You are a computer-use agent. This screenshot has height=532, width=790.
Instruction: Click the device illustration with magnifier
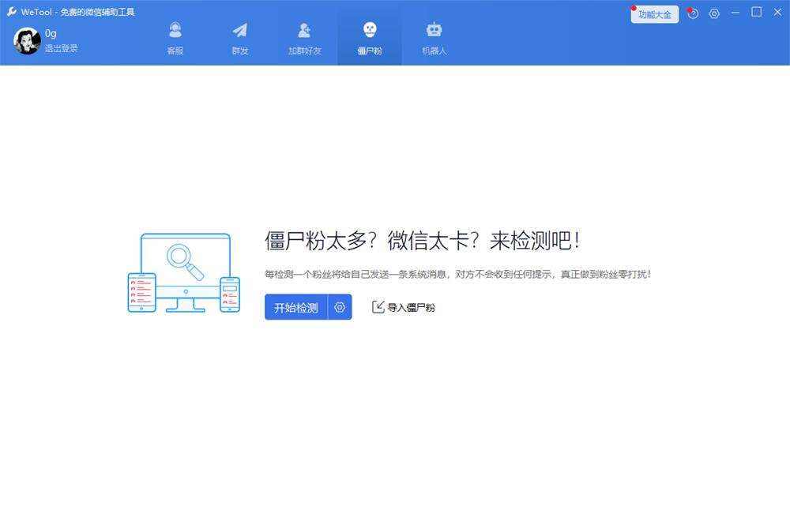click(184, 272)
